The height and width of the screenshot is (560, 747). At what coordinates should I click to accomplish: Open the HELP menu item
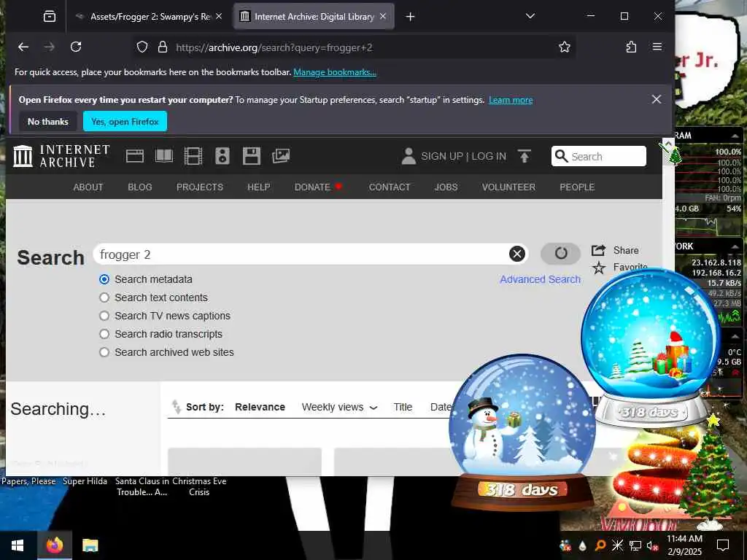coord(259,187)
